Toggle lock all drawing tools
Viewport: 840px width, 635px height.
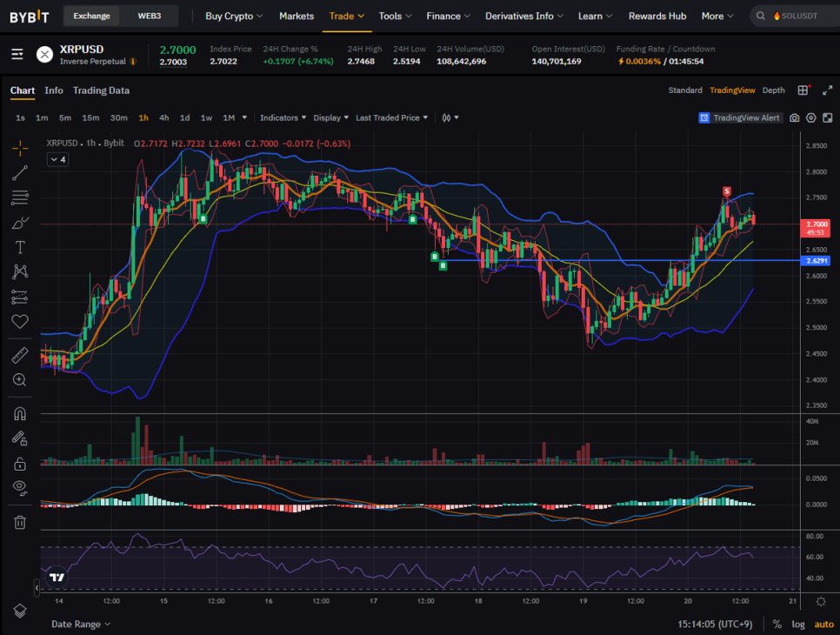(20, 464)
